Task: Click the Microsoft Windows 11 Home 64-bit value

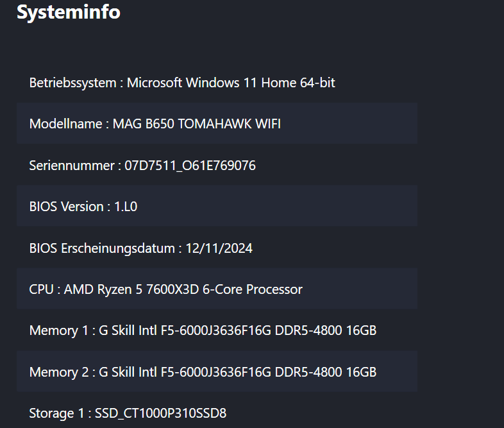Action: (231, 83)
